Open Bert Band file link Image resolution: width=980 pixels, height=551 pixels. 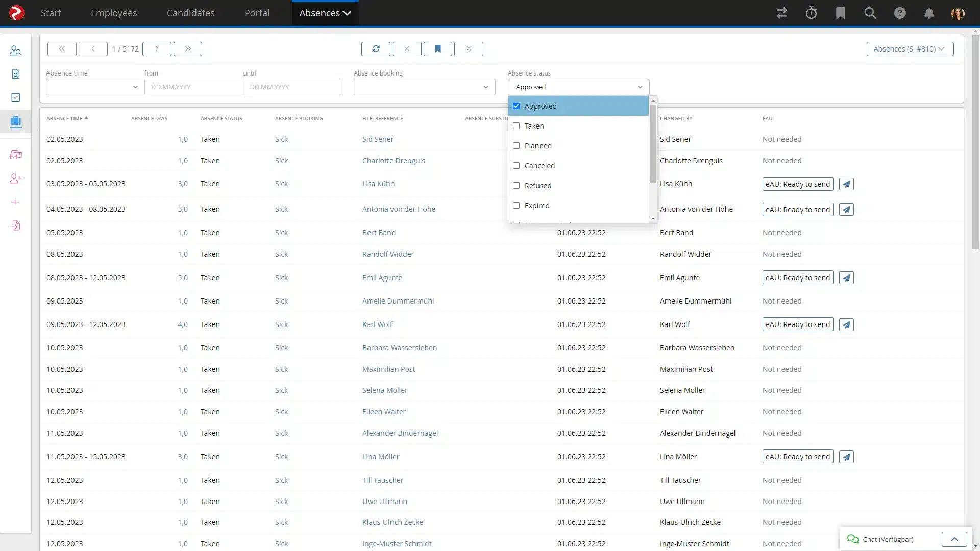[x=379, y=233]
